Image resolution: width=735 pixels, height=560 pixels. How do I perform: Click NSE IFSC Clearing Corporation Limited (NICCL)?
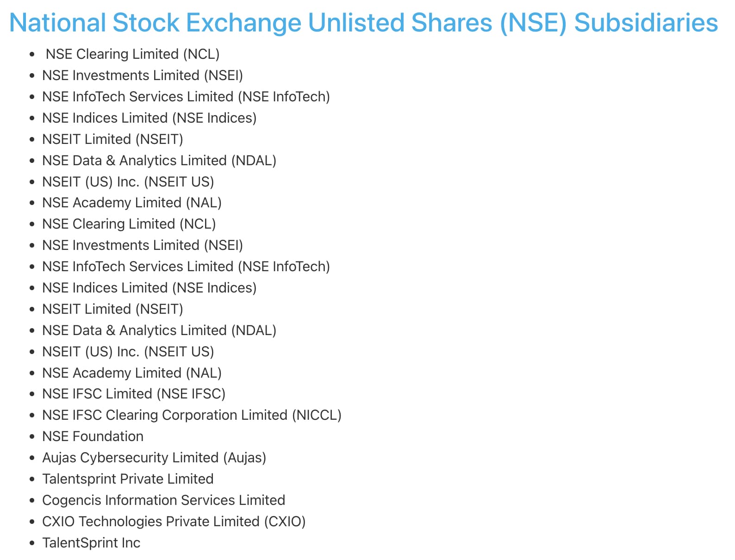(192, 415)
